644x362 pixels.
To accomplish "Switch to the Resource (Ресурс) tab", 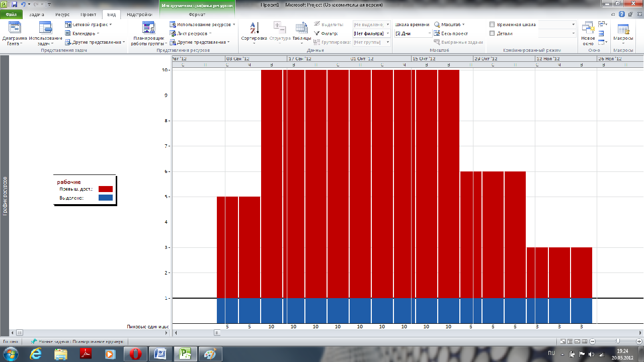I will click(62, 15).
